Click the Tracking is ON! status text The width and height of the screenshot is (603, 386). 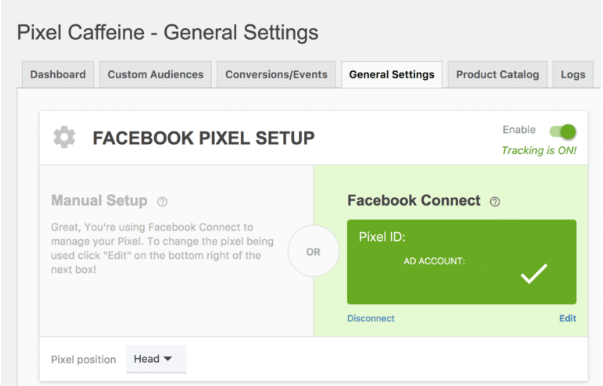539,150
